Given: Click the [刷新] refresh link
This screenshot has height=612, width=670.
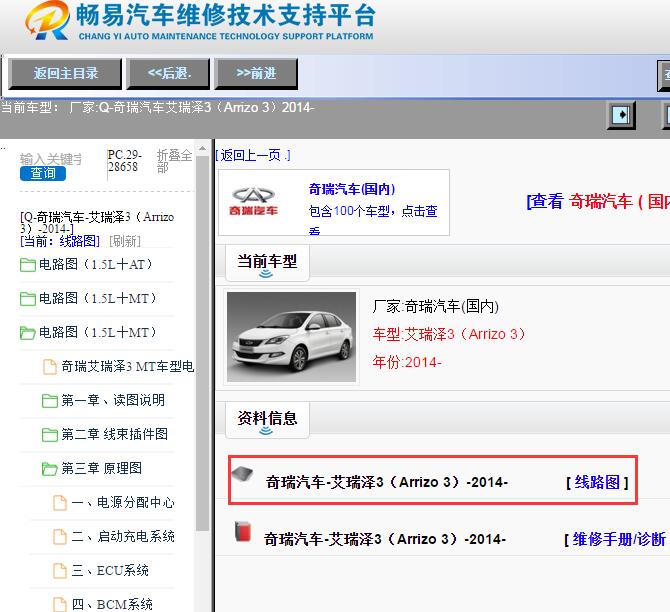Looking at the screenshot, I should [x=124, y=241].
